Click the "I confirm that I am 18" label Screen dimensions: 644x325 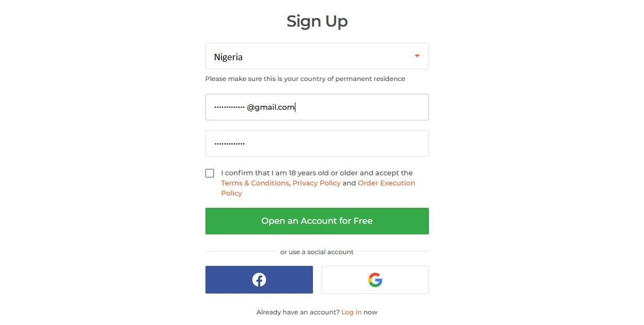[317, 173]
